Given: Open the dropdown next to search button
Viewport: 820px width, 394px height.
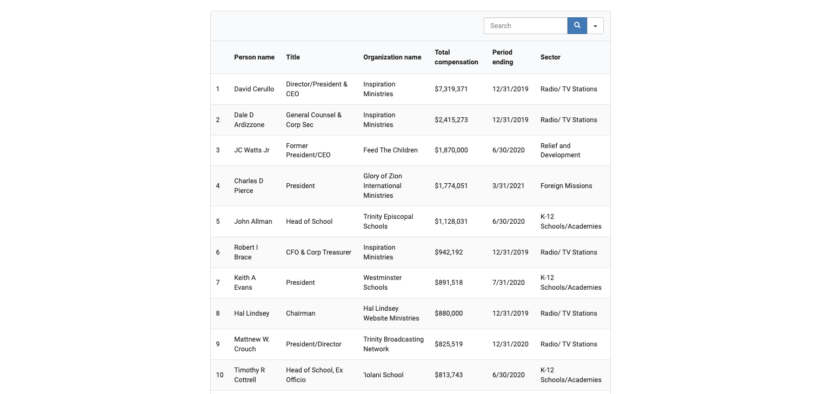Looking at the screenshot, I should tap(595, 26).
